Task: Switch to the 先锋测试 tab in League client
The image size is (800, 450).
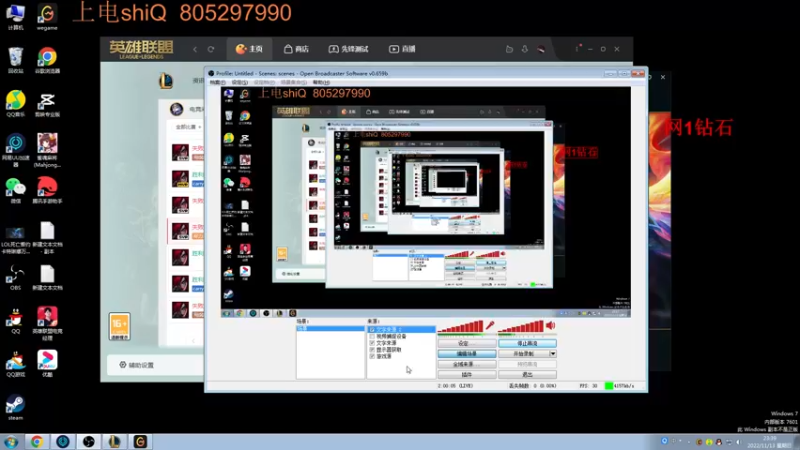Action: click(348, 49)
